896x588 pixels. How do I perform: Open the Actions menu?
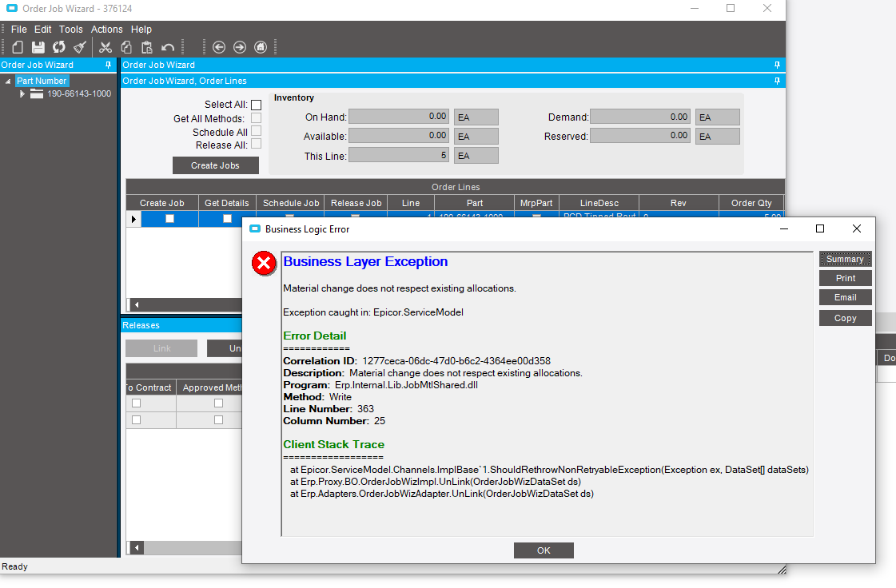pyautogui.click(x=107, y=30)
